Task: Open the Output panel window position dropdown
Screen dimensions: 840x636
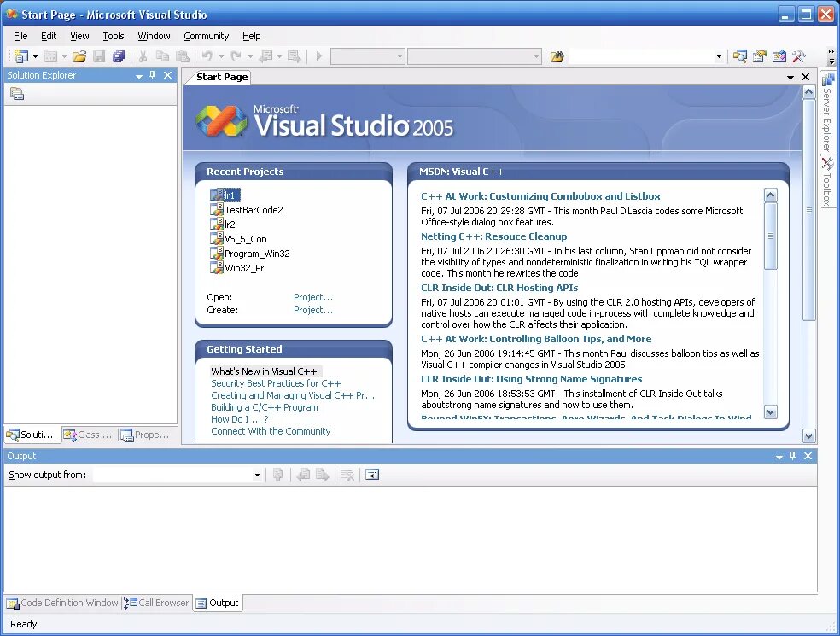Action: click(x=779, y=457)
